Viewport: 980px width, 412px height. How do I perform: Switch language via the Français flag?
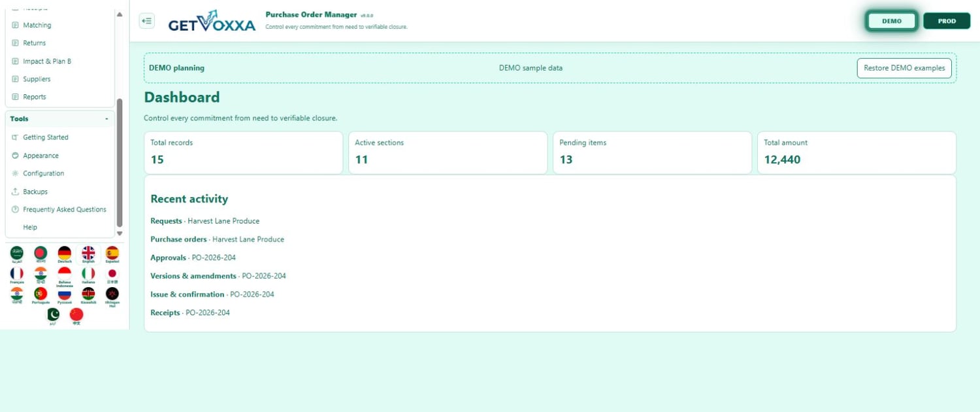[x=16, y=275]
